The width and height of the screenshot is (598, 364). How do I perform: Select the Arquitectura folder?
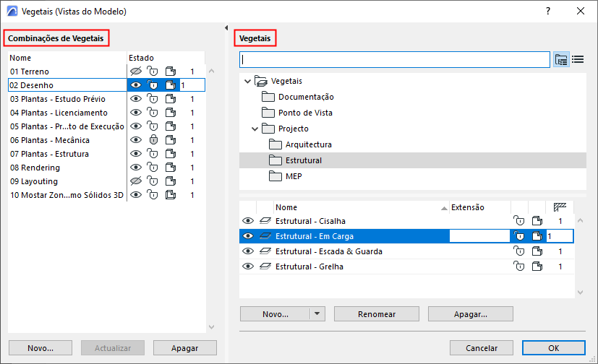click(308, 144)
